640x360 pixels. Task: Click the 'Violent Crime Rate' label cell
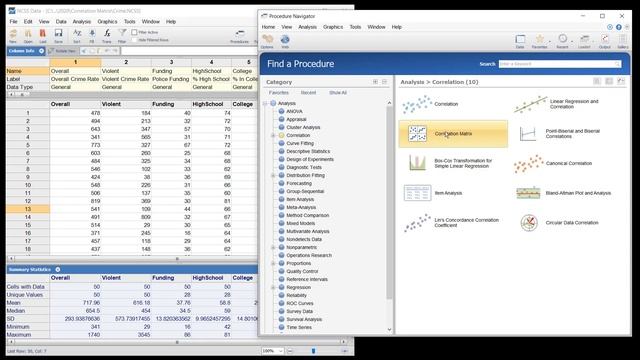click(126, 79)
